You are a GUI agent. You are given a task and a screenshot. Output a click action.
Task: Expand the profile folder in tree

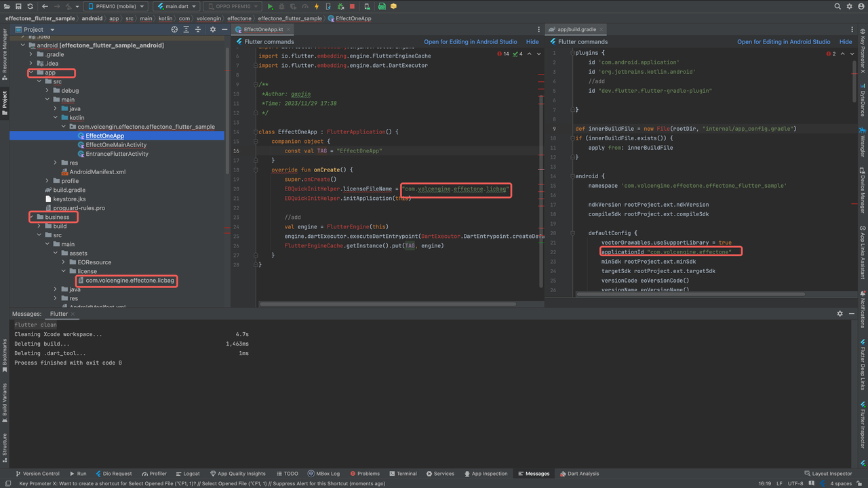point(47,181)
